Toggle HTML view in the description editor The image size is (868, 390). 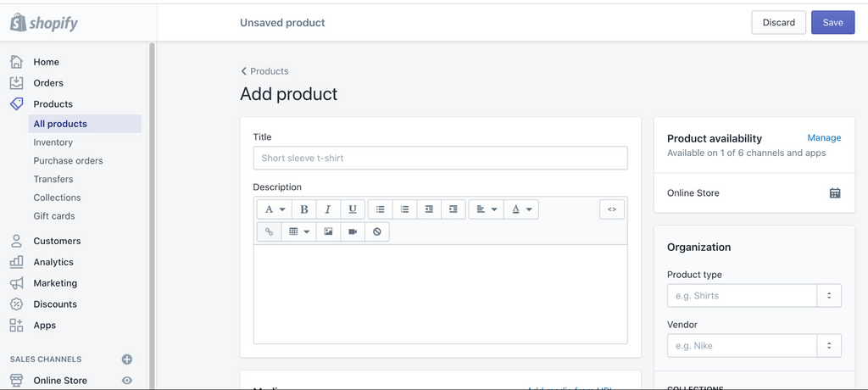(x=612, y=209)
